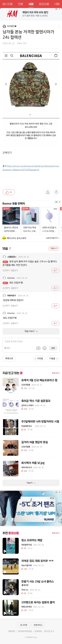This screenshot has width=62, height=644.
Task: Open the Balenciaga shopping bag icon
Action: pos(56,56)
